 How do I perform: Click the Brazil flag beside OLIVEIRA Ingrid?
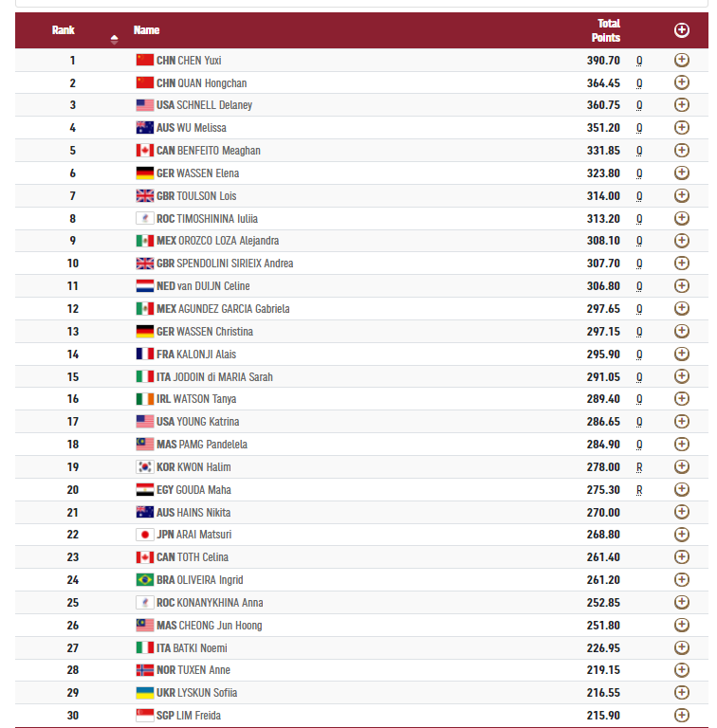click(x=145, y=579)
